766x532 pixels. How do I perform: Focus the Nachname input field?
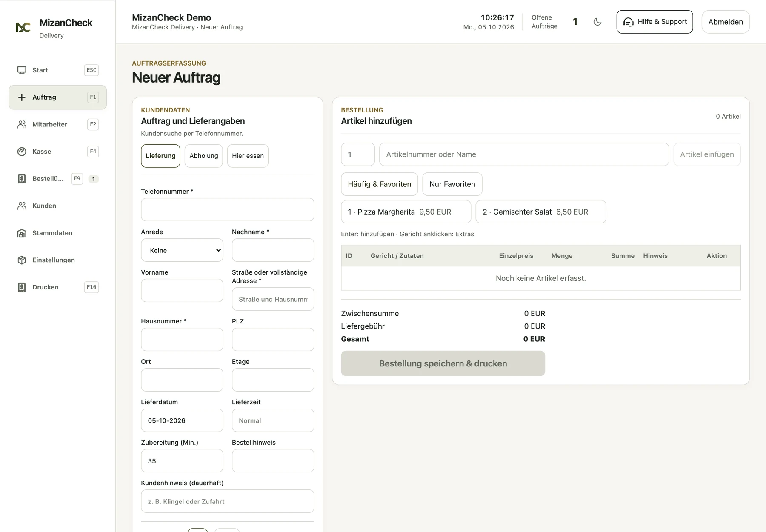point(273,250)
